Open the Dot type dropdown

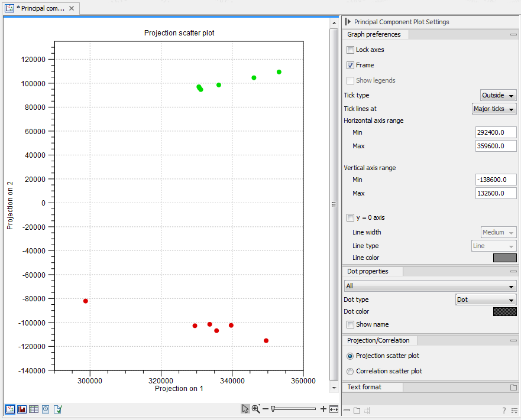tap(486, 299)
